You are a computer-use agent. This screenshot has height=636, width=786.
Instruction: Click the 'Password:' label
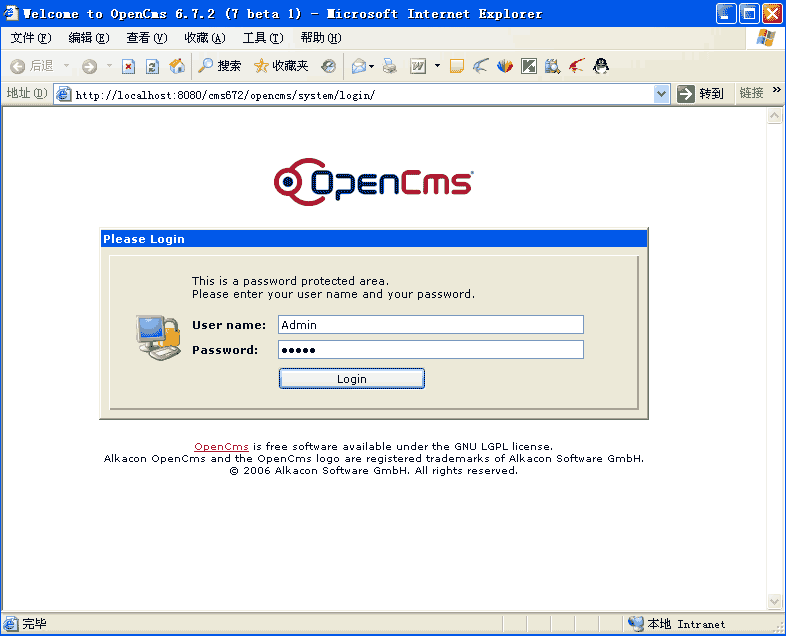(225, 350)
